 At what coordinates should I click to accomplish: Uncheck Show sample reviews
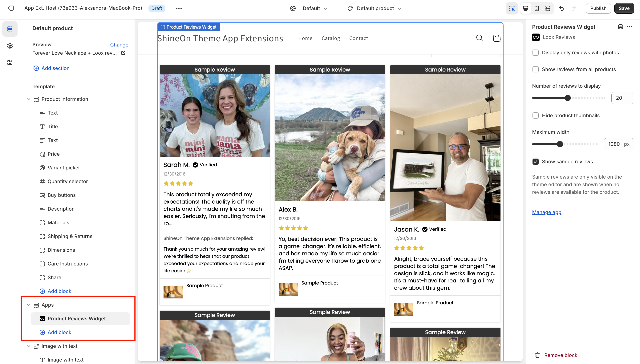(x=536, y=162)
